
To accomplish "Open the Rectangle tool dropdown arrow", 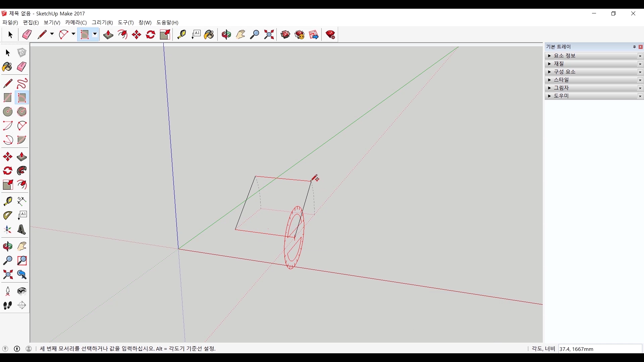I will [x=95, y=34].
